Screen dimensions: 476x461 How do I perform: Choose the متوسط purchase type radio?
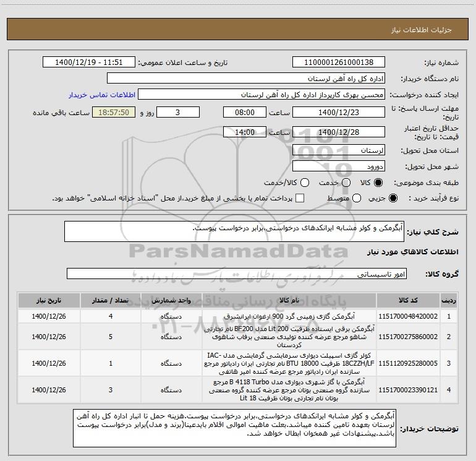[x=357, y=198]
